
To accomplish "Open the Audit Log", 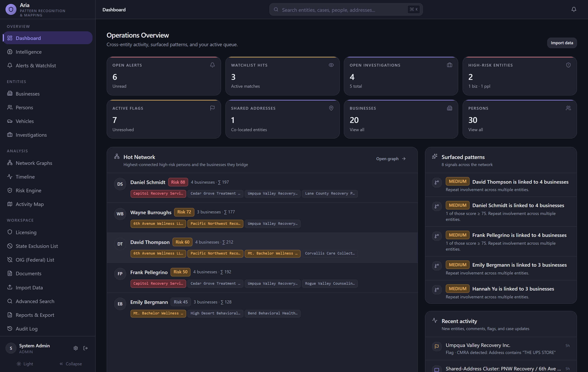I will pos(48,329).
